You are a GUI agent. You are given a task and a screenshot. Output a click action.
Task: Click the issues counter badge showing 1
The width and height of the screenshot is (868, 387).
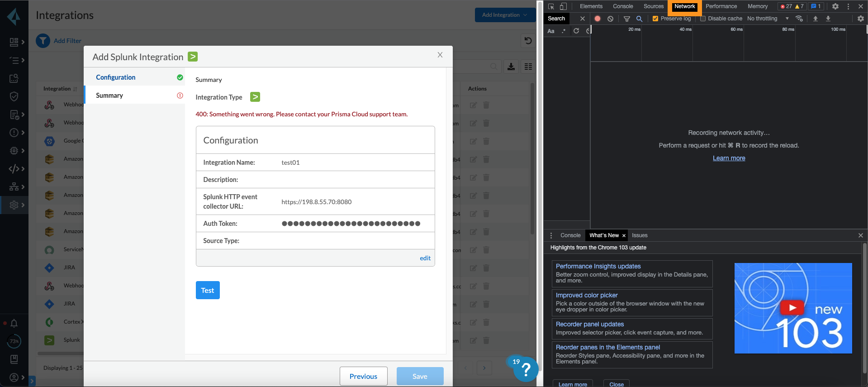click(816, 6)
